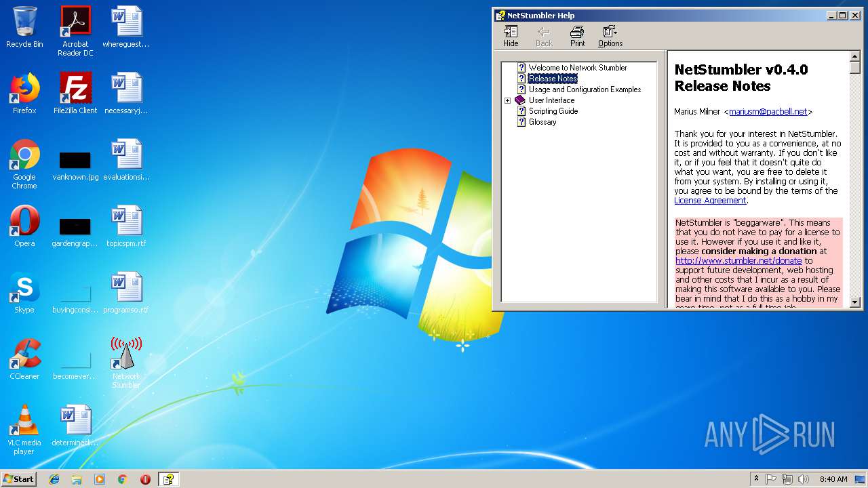Maximize the NetStumbler Help window
The height and width of the screenshot is (488, 868).
(842, 16)
